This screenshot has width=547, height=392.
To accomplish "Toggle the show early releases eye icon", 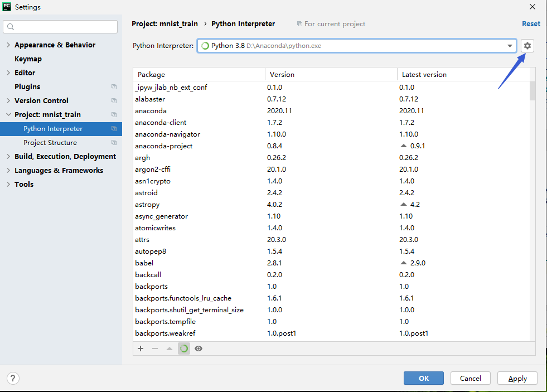I will (x=199, y=349).
